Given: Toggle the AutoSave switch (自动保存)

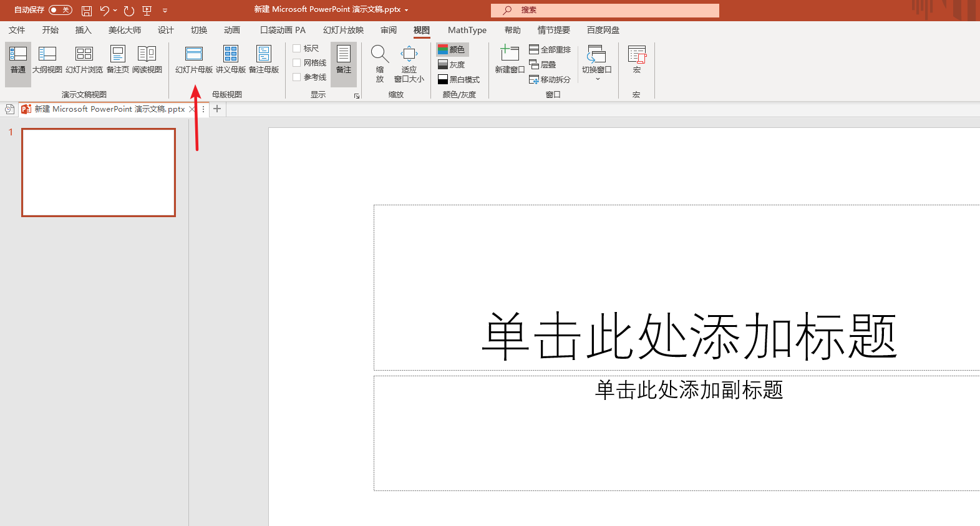Looking at the screenshot, I should pyautogui.click(x=61, y=10).
